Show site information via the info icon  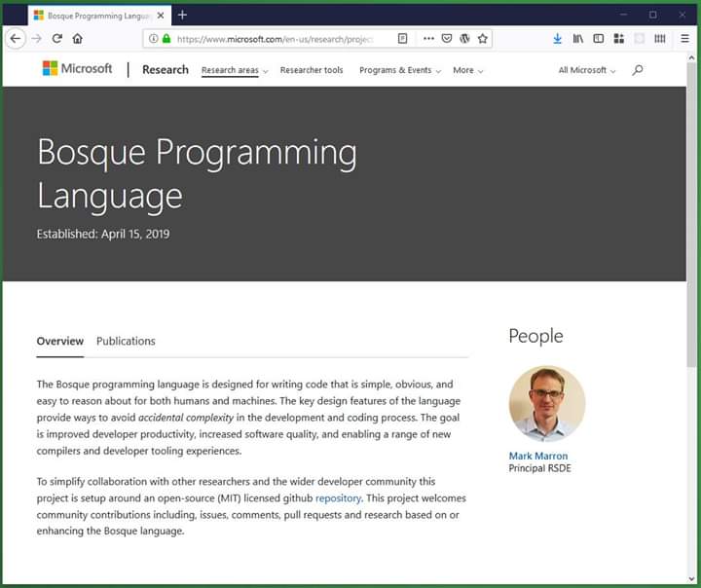(154, 39)
